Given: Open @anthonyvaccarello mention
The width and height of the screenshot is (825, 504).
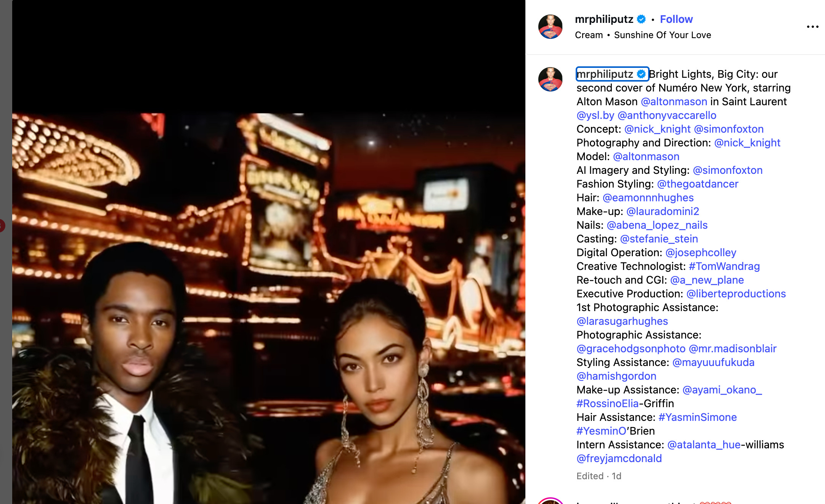Looking at the screenshot, I should click(667, 115).
